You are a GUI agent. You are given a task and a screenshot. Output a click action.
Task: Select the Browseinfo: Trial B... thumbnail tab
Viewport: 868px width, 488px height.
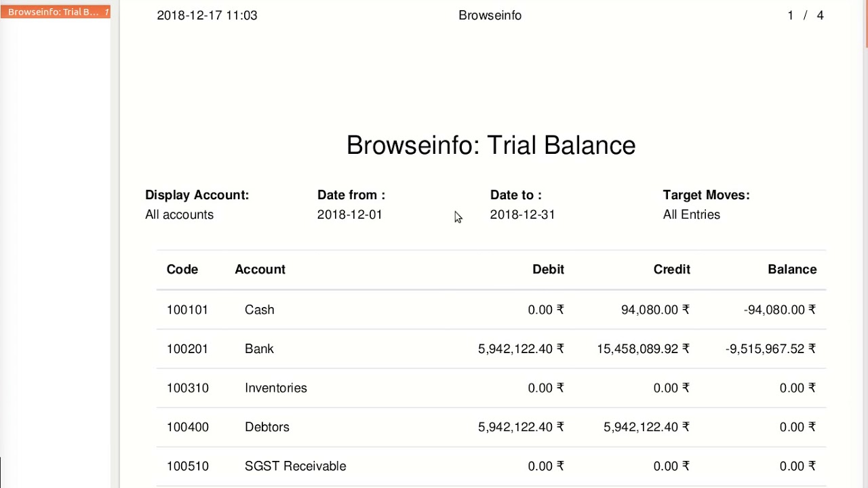(x=55, y=12)
